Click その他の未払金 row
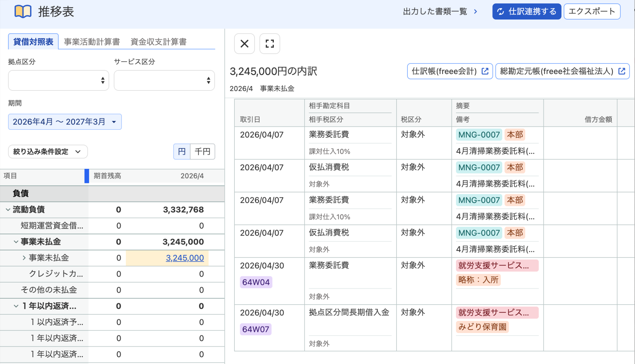This screenshot has width=635, height=364. point(112,290)
